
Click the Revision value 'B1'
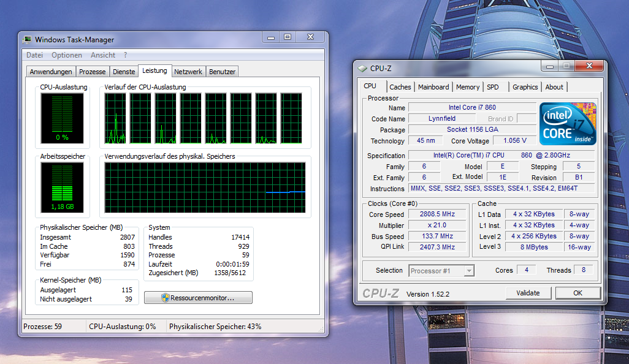click(579, 177)
